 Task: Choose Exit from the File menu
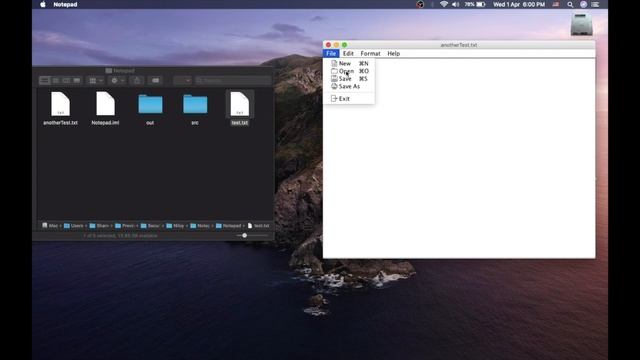pos(349,98)
